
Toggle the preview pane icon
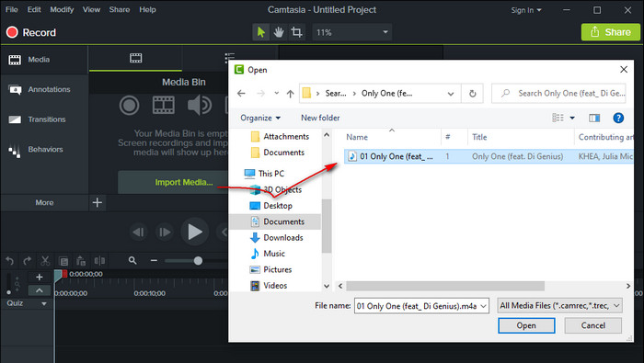tap(594, 119)
